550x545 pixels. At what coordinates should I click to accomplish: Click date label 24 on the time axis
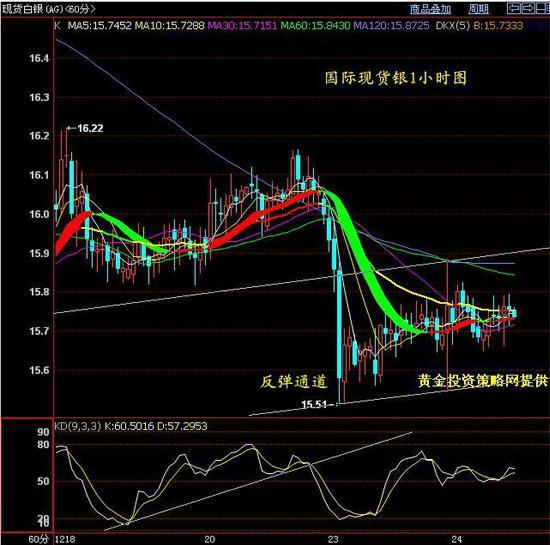456,539
